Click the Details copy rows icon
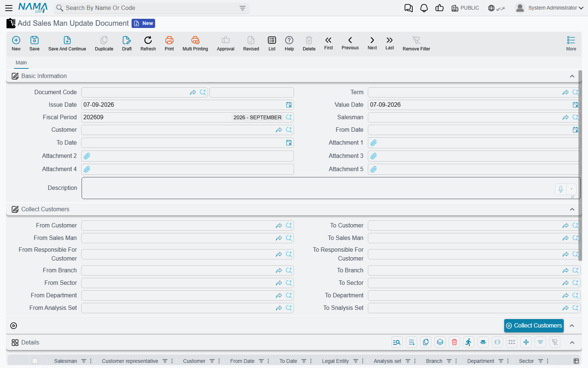588x368 pixels. (x=426, y=342)
